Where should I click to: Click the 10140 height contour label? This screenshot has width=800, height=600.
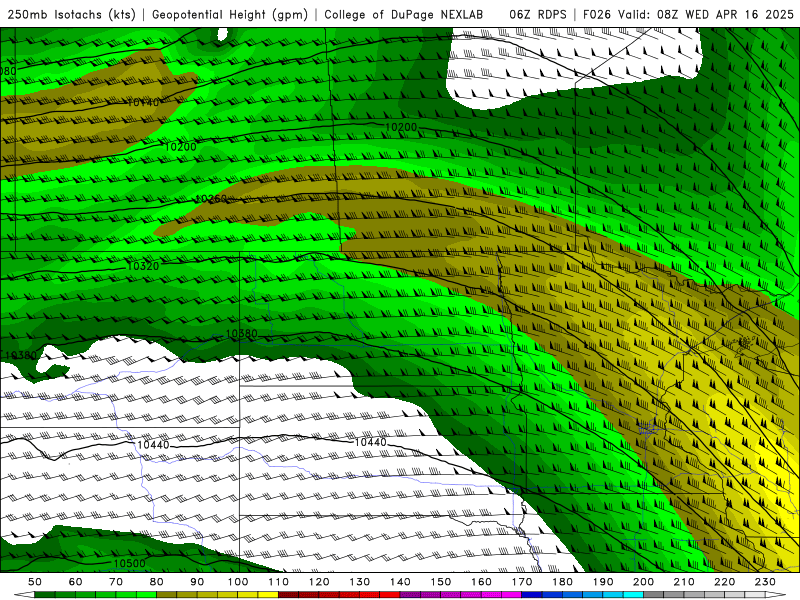click(x=143, y=103)
